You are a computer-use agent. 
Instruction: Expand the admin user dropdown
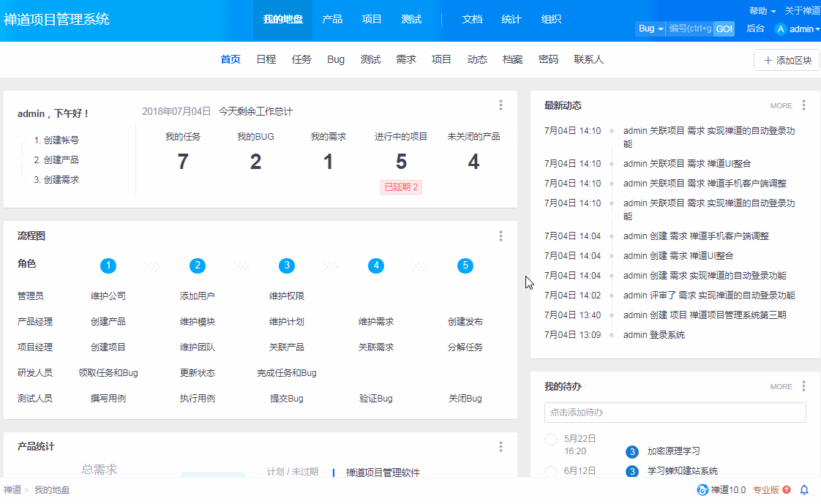tap(804, 29)
